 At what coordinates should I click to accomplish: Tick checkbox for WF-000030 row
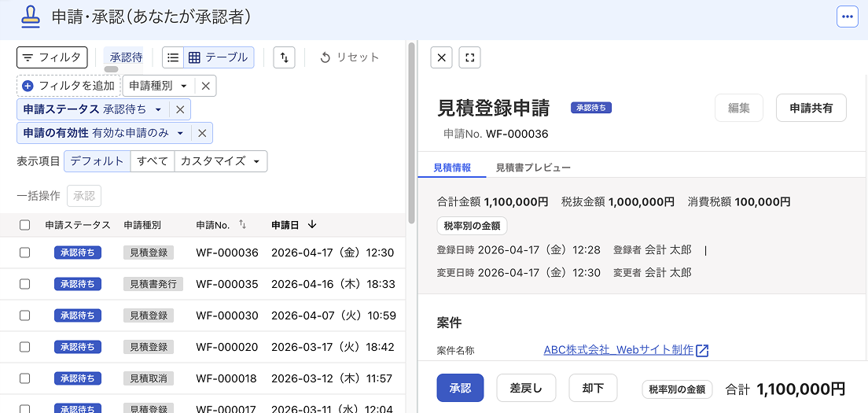pos(24,315)
